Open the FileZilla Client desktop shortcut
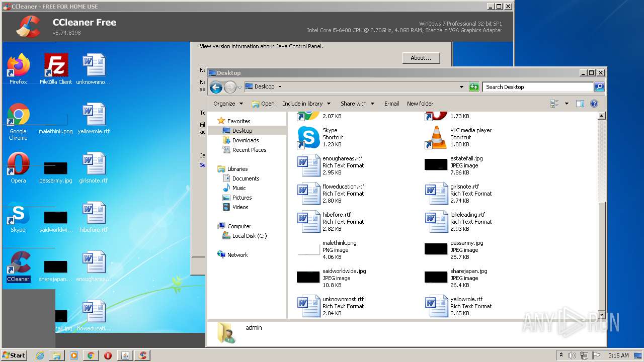This screenshot has width=644, height=362. tap(56, 69)
